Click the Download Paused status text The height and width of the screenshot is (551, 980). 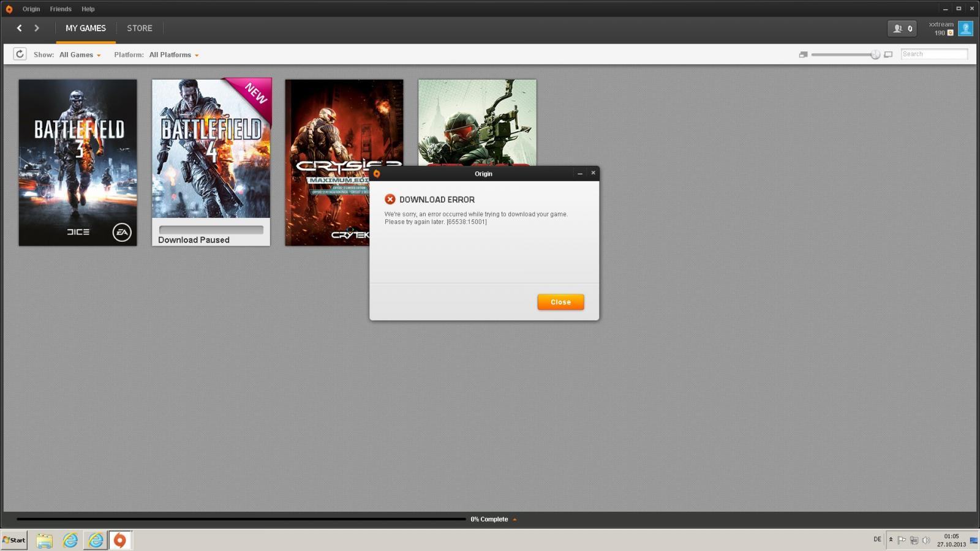coord(194,240)
